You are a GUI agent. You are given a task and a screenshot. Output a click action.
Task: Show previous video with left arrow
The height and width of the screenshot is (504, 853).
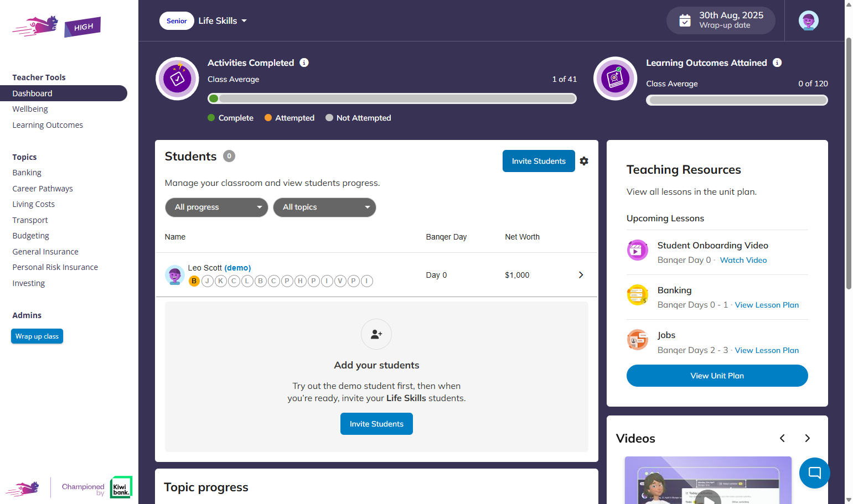pyautogui.click(x=782, y=438)
